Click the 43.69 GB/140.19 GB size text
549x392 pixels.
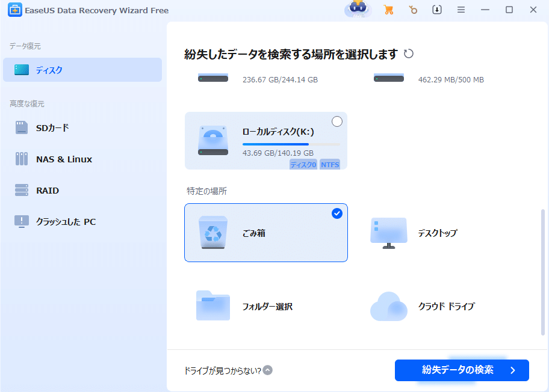click(278, 153)
